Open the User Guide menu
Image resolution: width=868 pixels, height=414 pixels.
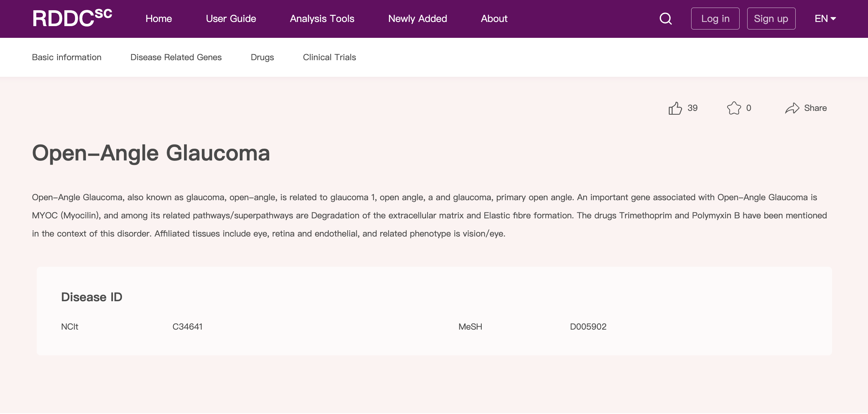click(231, 19)
